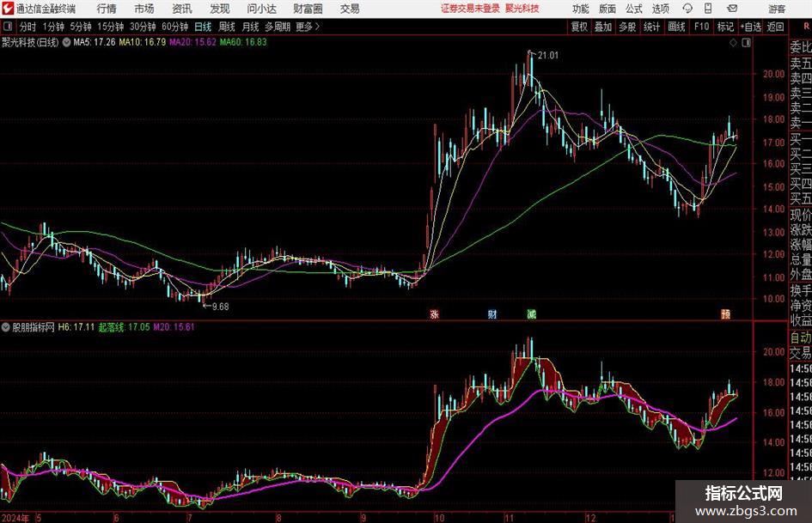Click the MA5: 17.26 label
Screen dimensions: 812x523
94,42
